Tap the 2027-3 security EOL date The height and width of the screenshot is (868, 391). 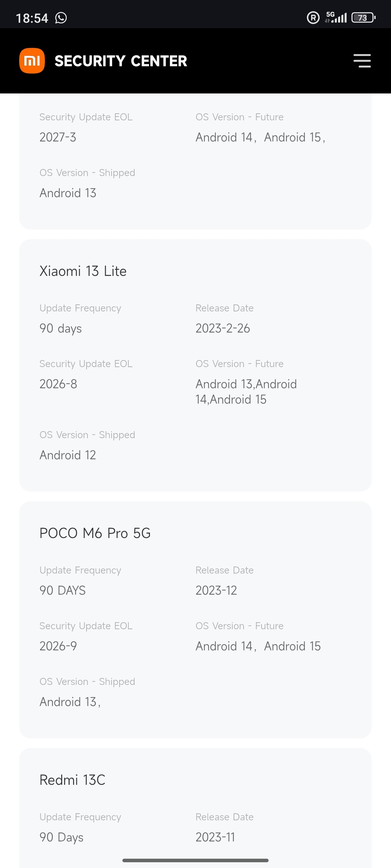pyautogui.click(x=58, y=138)
